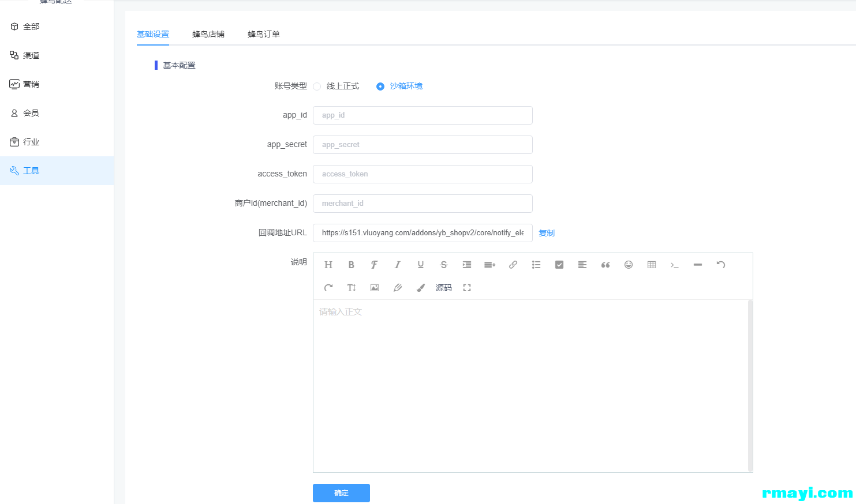
Task: Insert a horizontal divider line
Action: 698,265
